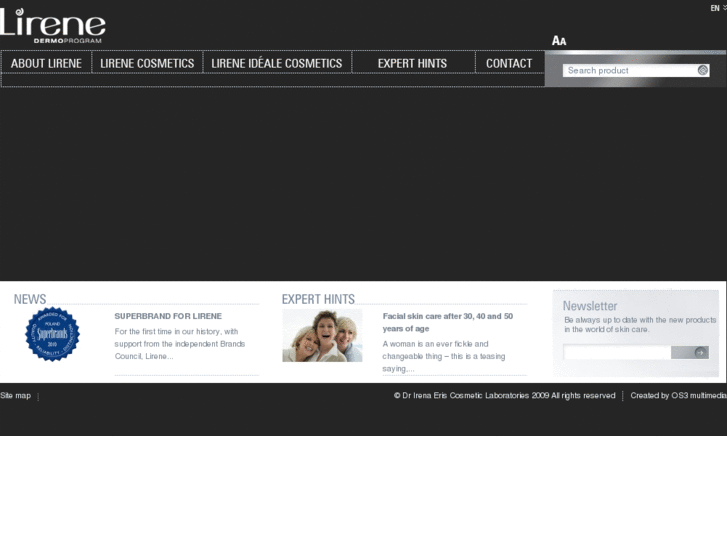Click hint excerpt 'A woman is an ever fickle'

tap(444, 356)
